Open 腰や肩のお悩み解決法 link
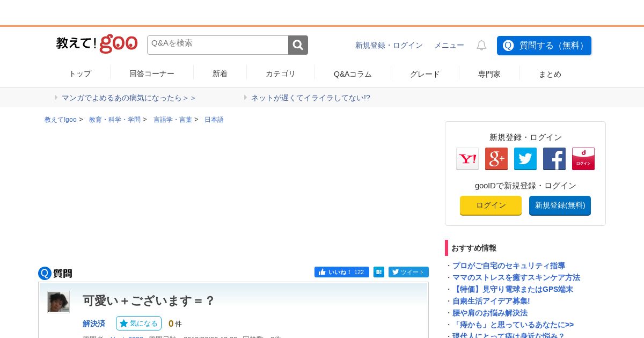644x338 pixels. click(x=490, y=313)
